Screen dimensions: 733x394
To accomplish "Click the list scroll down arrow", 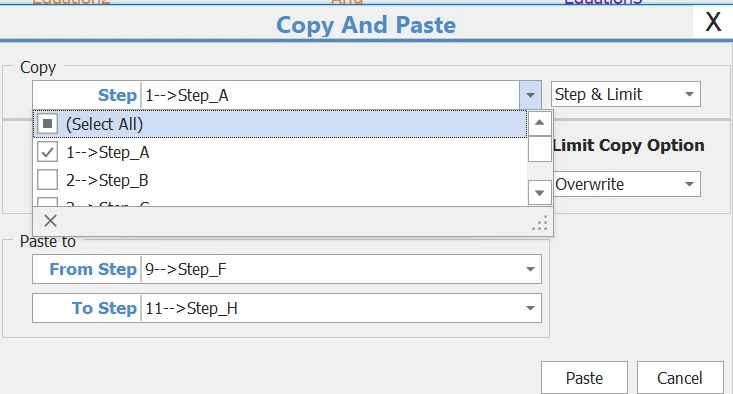I will click(539, 193).
